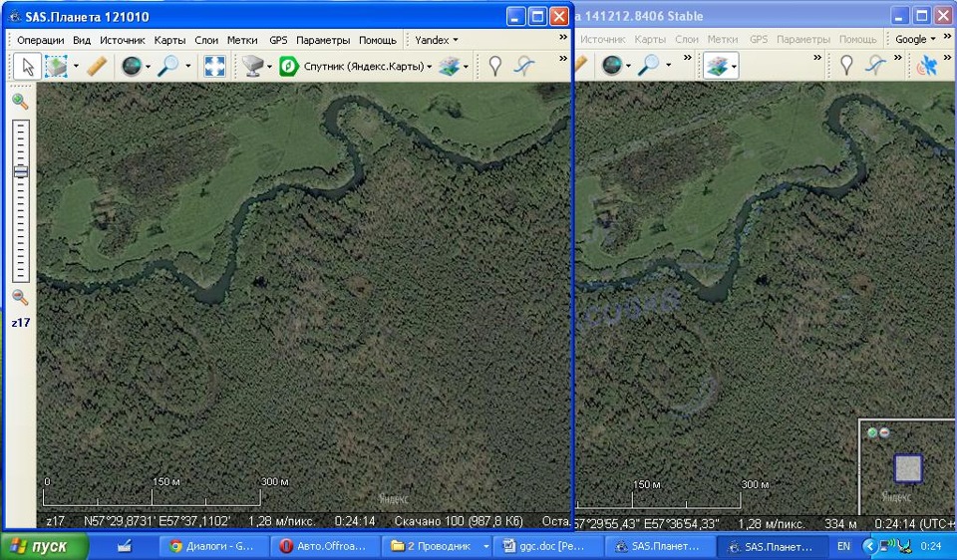Viewport: 957px width, 560px height.
Task: Click the tile source drive icon
Action: click(252, 66)
